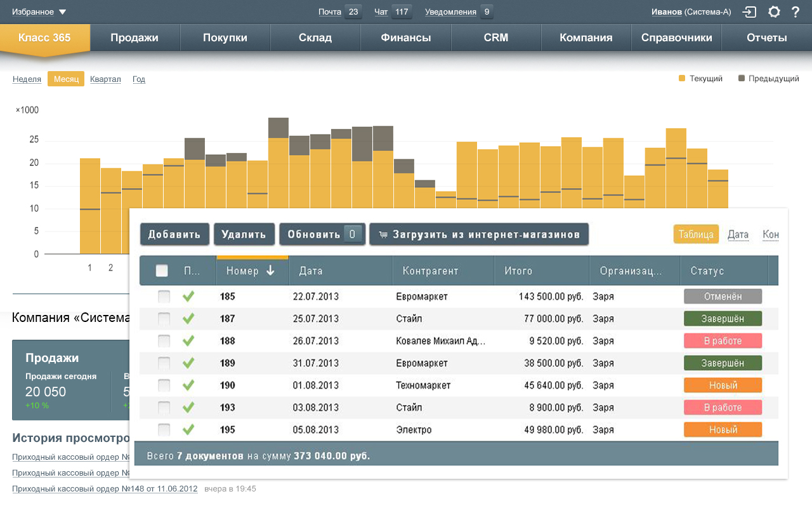
Task: Click the Отменён status badge in row 185
Action: [x=723, y=297]
